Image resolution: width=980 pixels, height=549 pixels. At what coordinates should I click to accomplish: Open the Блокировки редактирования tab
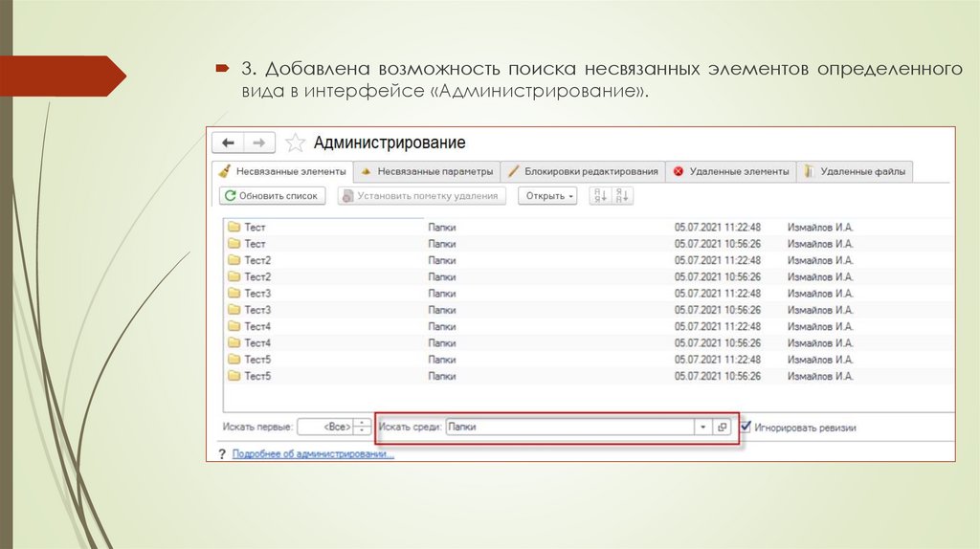pyautogui.click(x=583, y=172)
